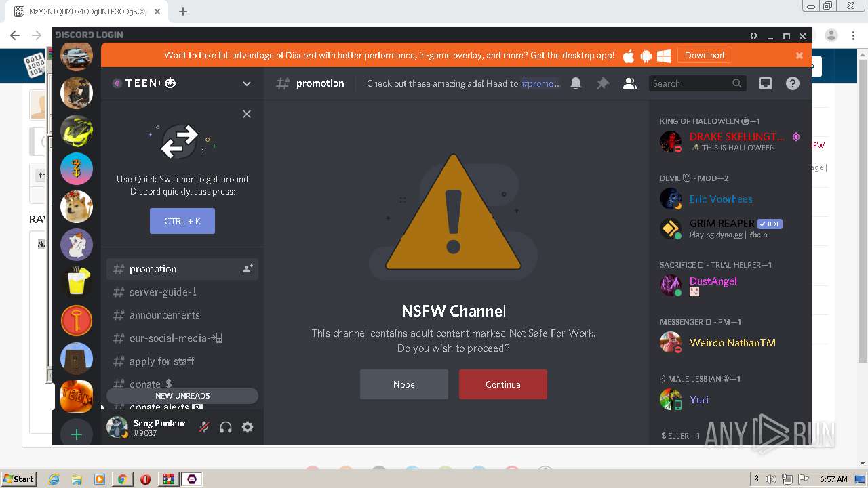
Task: Open Eric Voorhees member profile
Action: pyautogui.click(x=730, y=199)
